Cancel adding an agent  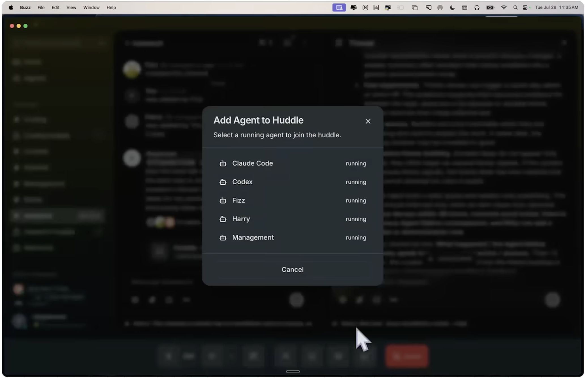(x=293, y=270)
